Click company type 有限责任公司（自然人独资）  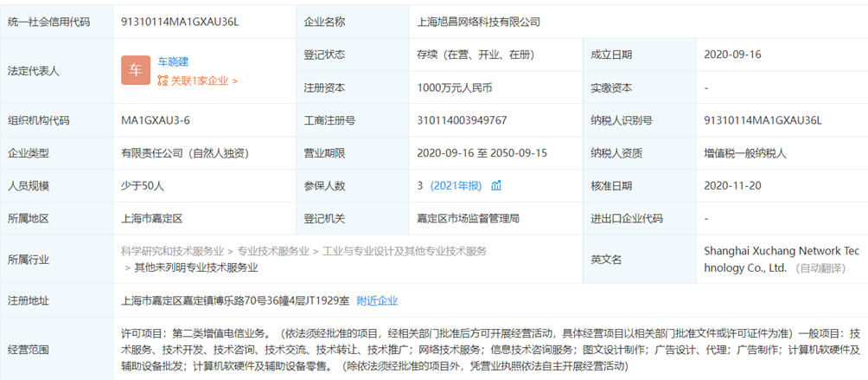(x=185, y=153)
